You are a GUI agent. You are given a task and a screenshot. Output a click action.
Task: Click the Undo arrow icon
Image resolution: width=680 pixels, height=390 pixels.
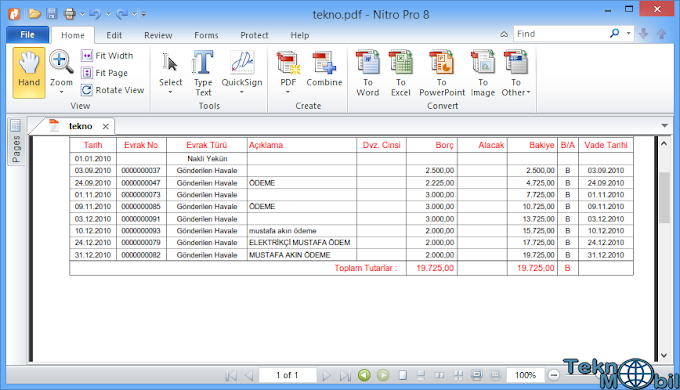click(x=95, y=14)
